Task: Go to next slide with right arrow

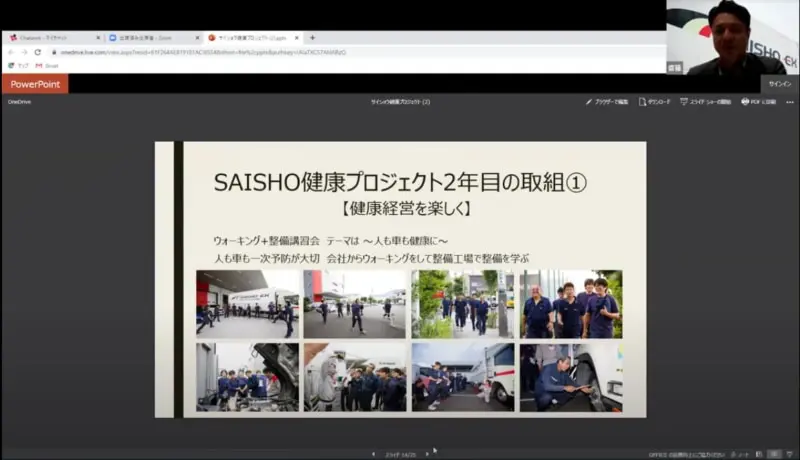Action: coord(427,454)
